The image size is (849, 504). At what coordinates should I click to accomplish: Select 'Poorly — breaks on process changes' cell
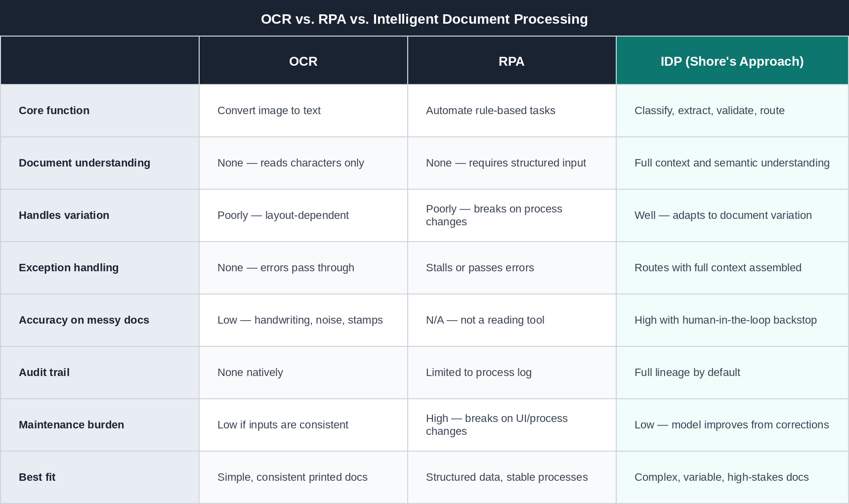tap(511, 215)
